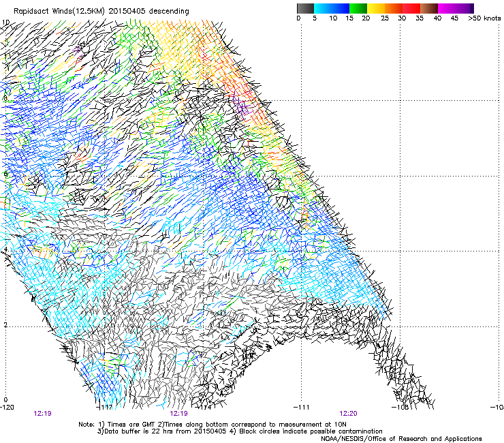
Task: Select the yellow 20–25 knots legend swatch
Action: point(376,8)
